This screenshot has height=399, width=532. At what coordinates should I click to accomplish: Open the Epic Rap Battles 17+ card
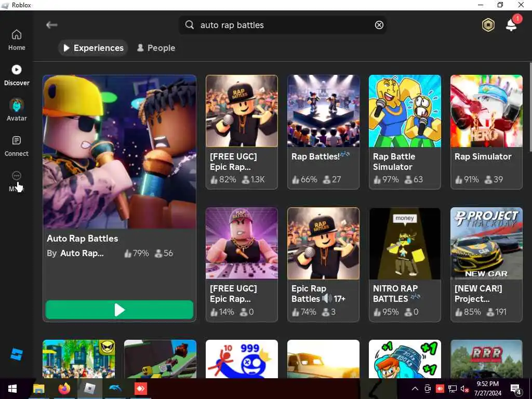coord(323,264)
